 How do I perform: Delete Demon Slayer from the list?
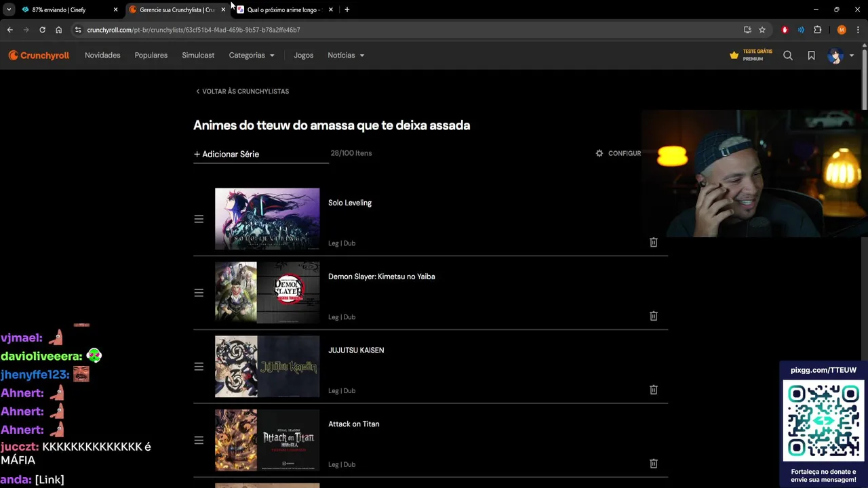point(654,316)
